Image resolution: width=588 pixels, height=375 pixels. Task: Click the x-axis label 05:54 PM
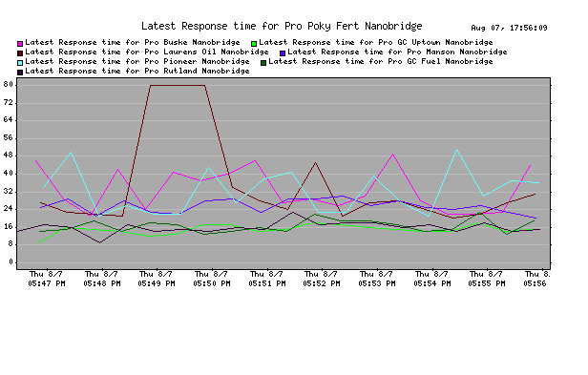pyautogui.click(x=432, y=283)
